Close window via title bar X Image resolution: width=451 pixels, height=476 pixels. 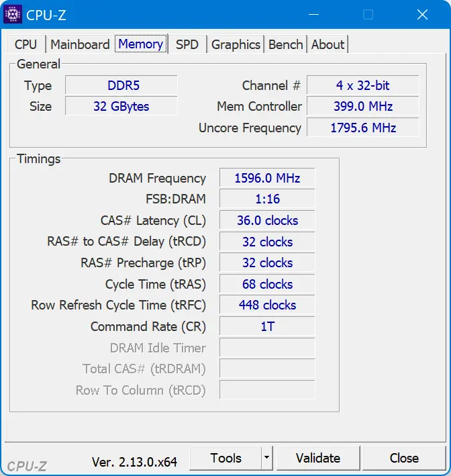pos(422,14)
